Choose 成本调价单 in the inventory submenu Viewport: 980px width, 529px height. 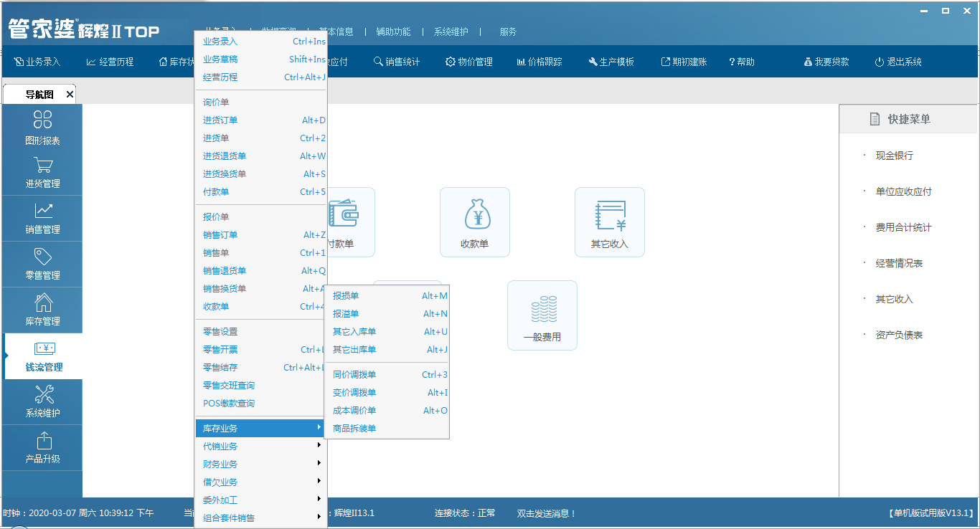354,411
